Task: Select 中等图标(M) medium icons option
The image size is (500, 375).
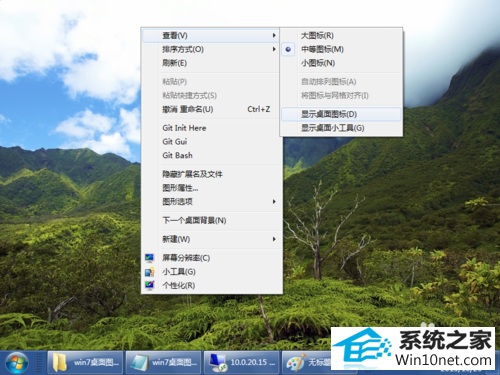Action: (x=341, y=49)
